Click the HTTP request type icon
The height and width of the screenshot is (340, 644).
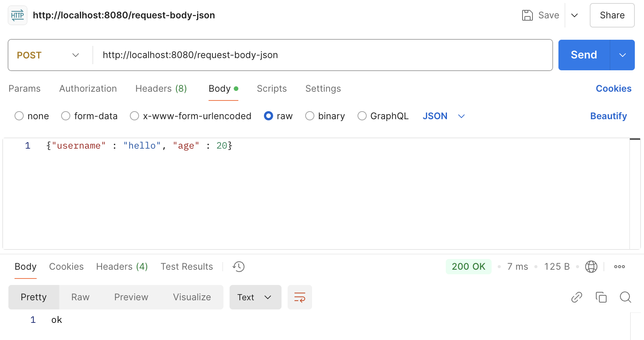tap(18, 15)
